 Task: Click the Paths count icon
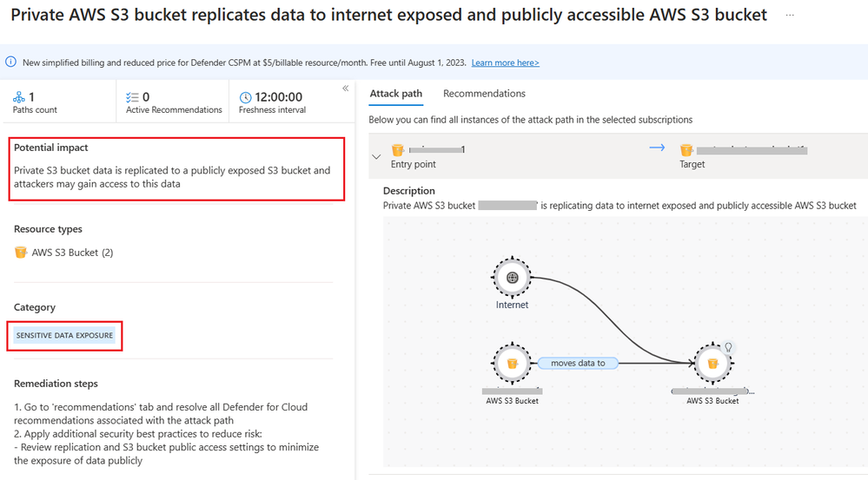[x=19, y=97]
